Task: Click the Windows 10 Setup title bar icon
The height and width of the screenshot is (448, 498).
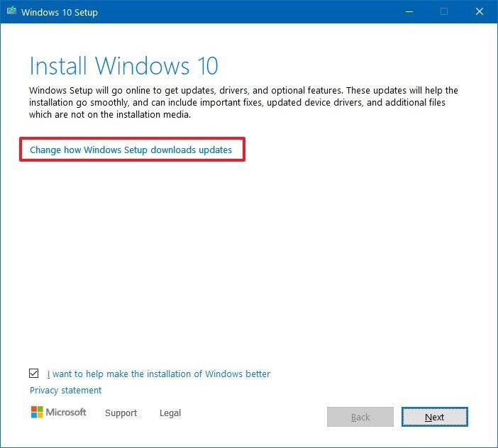Action: pyautogui.click(x=12, y=11)
